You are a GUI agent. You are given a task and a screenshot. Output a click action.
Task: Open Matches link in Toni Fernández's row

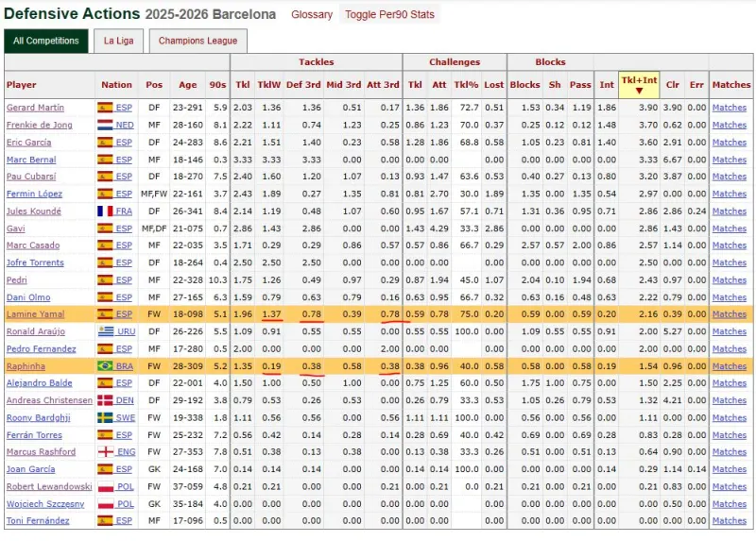729,521
